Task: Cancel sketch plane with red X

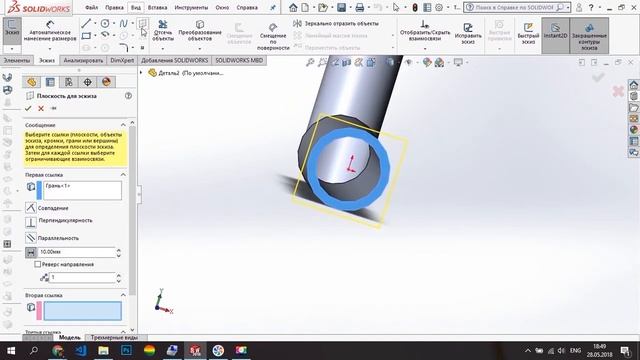Action: 41,109
